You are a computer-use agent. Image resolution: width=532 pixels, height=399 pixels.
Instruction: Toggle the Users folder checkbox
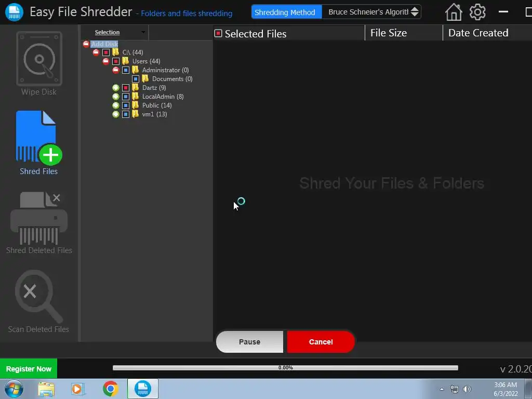(x=116, y=61)
